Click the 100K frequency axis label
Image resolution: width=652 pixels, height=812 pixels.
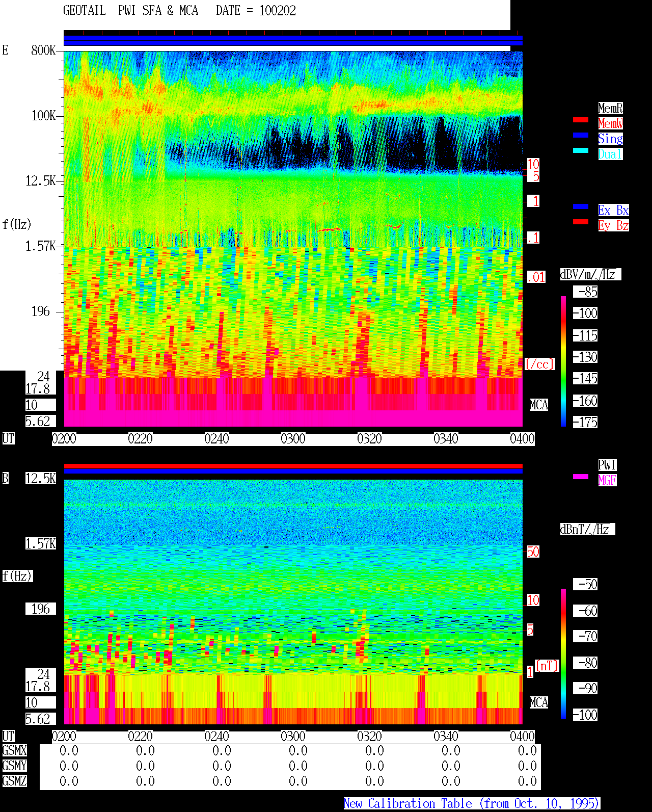43,115
